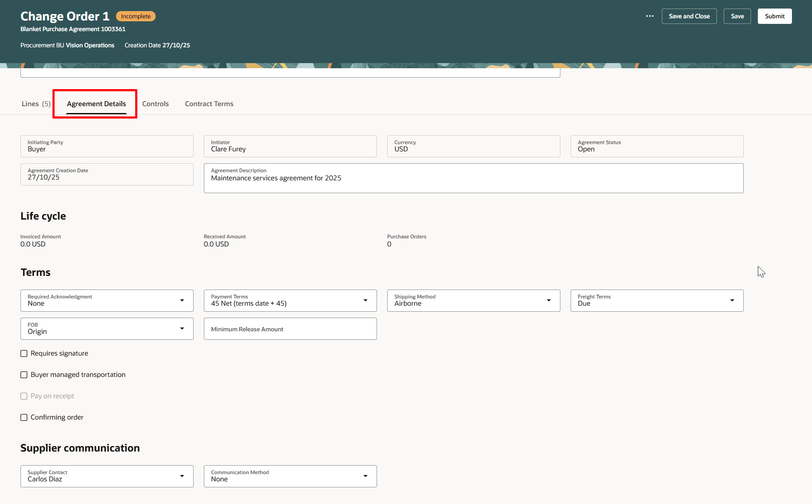Open the Controls tab
The width and height of the screenshot is (812, 504).
pyautogui.click(x=155, y=104)
